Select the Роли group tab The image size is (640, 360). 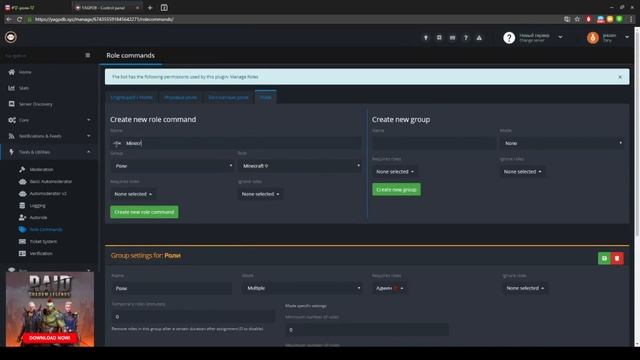pyautogui.click(x=265, y=97)
